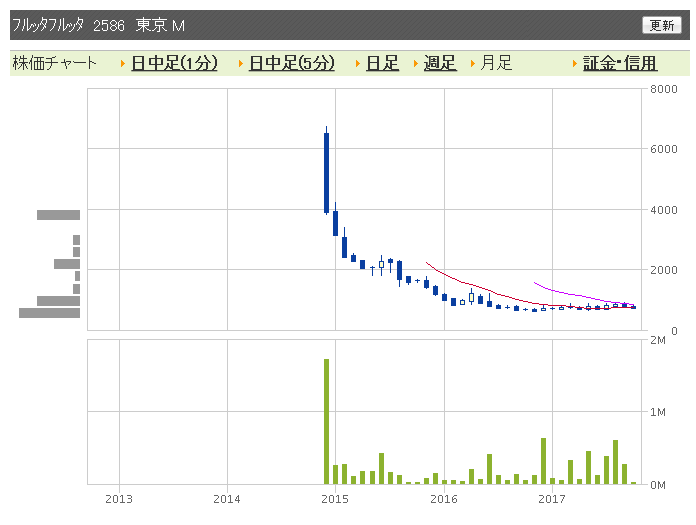Click the 1M volume axis label
696x525 pixels.
coord(658,412)
